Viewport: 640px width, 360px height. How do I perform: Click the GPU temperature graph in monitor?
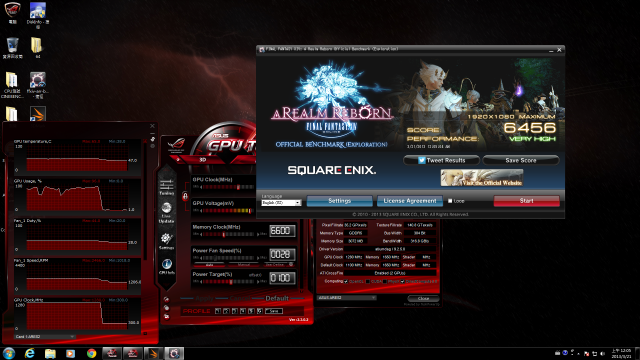77,158
